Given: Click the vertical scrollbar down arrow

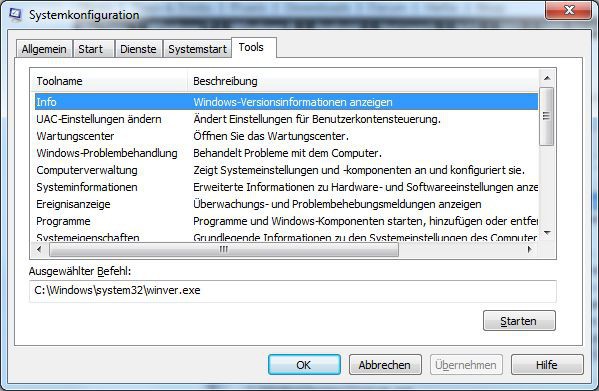Looking at the screenshot, I should click(x=547, y=233).
